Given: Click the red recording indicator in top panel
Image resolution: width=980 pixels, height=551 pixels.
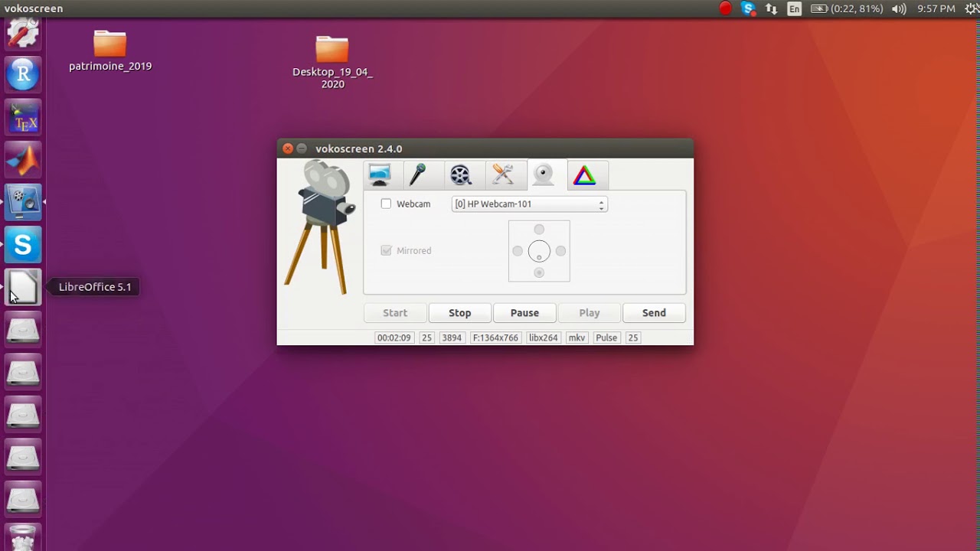Looking at the screenshot, I should (x=725, y=8).
